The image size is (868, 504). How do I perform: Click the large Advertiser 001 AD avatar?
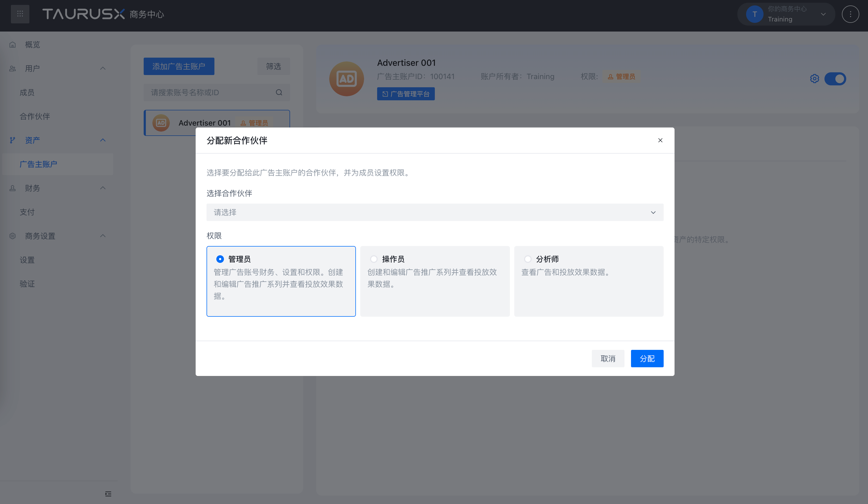tap(346, 79)
